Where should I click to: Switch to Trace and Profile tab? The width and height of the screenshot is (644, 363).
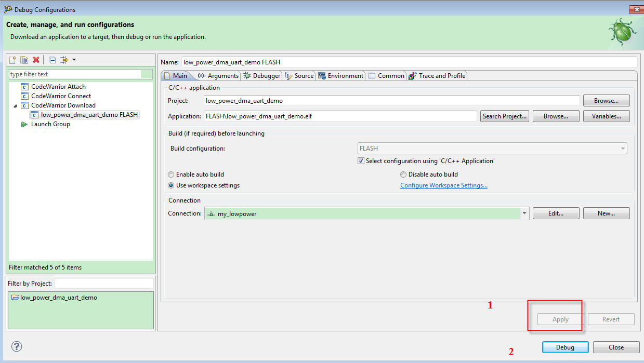pos(437,76)
